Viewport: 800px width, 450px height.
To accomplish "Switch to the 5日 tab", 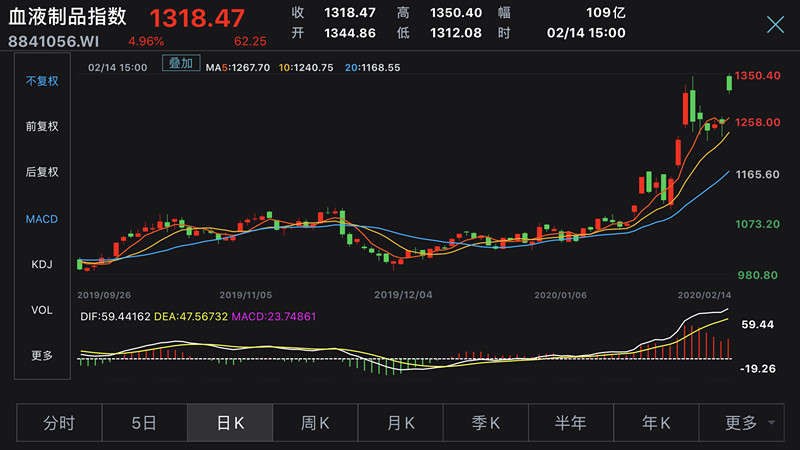I will 144,423.
